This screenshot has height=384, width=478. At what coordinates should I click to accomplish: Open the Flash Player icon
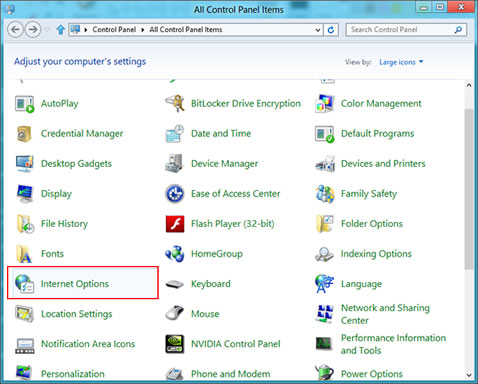(175, 224)
